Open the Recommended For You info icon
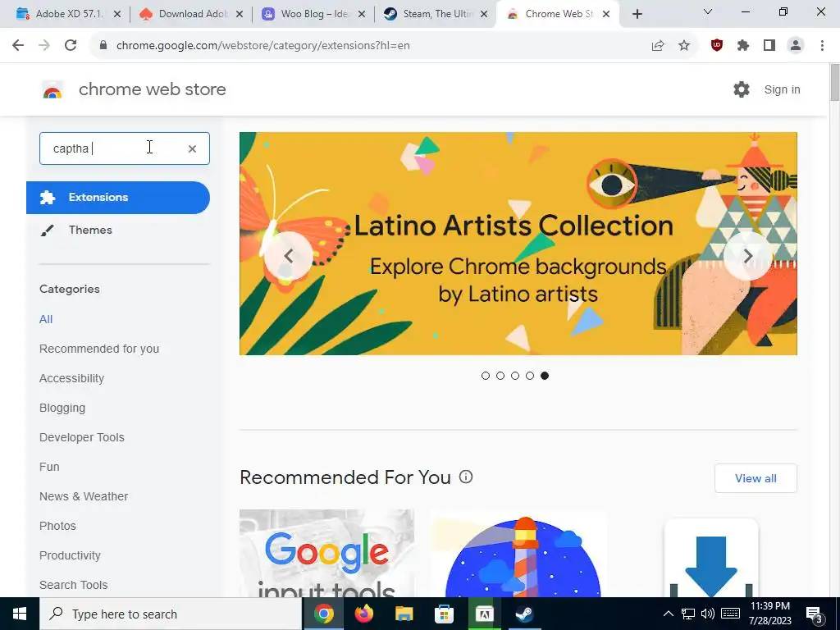840x630 pixels. pyautogui.click(x=466, y=477)
